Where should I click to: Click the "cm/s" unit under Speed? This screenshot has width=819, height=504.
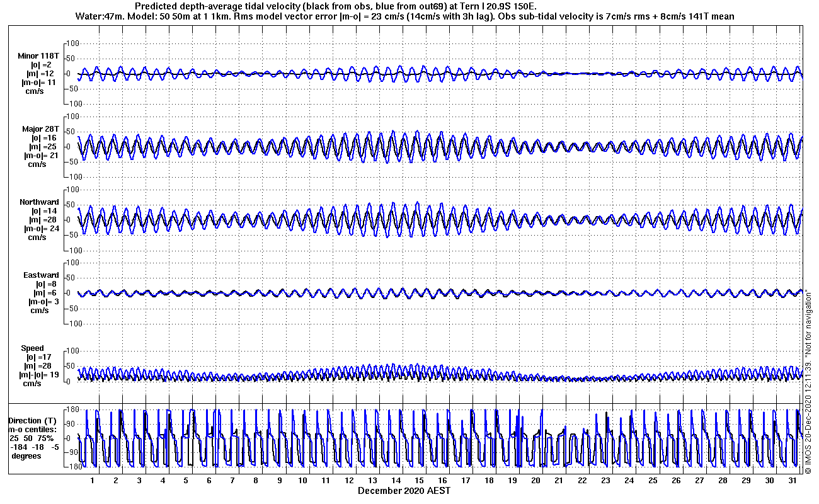pyautogui.click(x=33, y=384)
